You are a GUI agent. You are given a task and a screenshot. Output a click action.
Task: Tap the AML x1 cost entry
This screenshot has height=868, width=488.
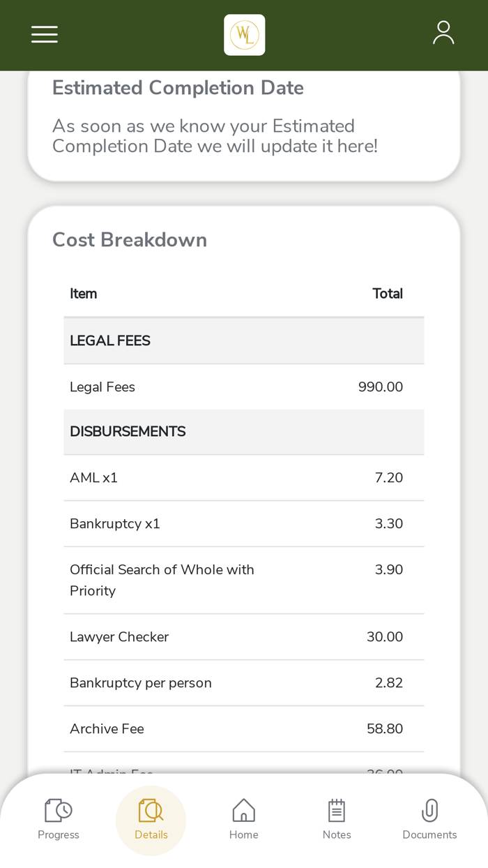click(x=244, y=477)
